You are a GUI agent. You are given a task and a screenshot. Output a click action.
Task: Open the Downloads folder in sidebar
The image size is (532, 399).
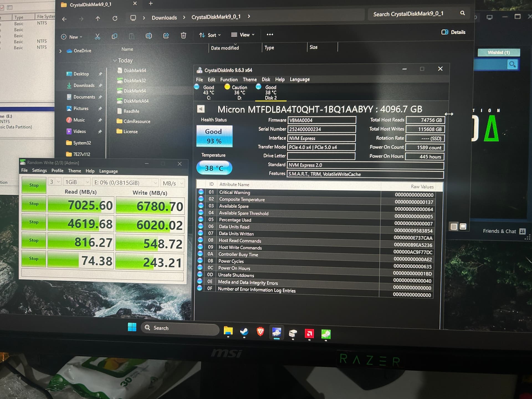(84, 86)
